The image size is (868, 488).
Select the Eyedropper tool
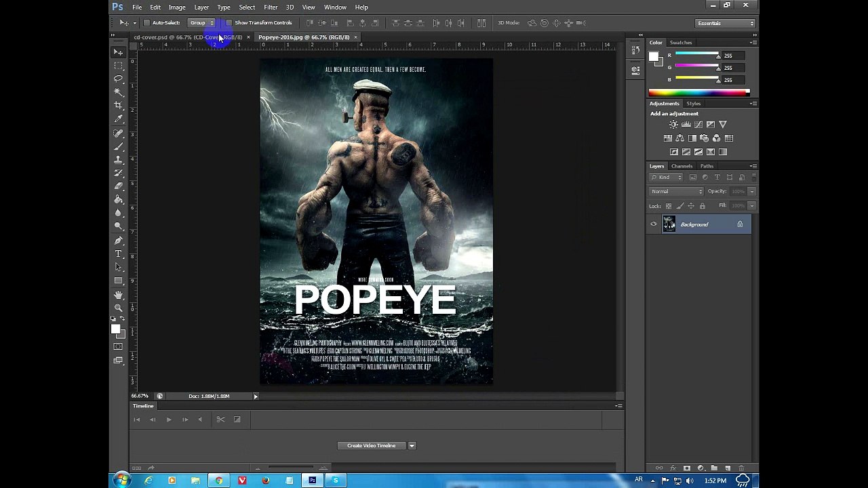119,119
